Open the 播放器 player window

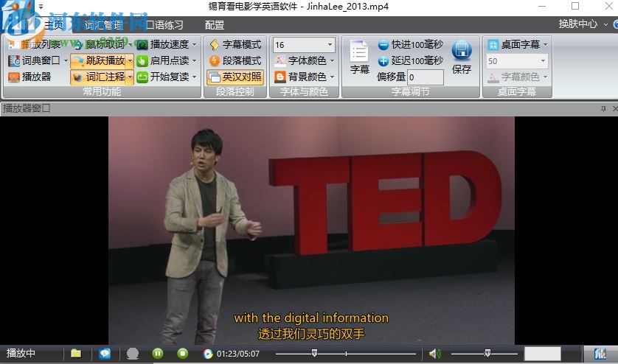click(x=29, y=77)
